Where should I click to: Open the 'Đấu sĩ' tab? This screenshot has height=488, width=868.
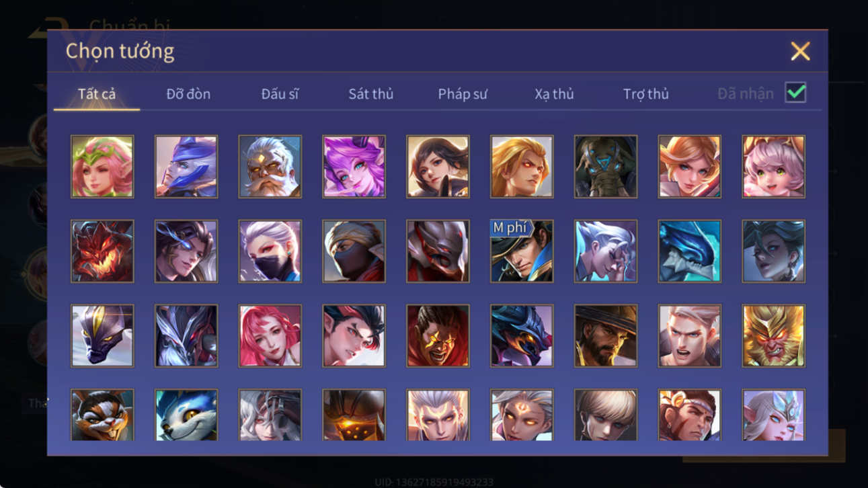280,94
